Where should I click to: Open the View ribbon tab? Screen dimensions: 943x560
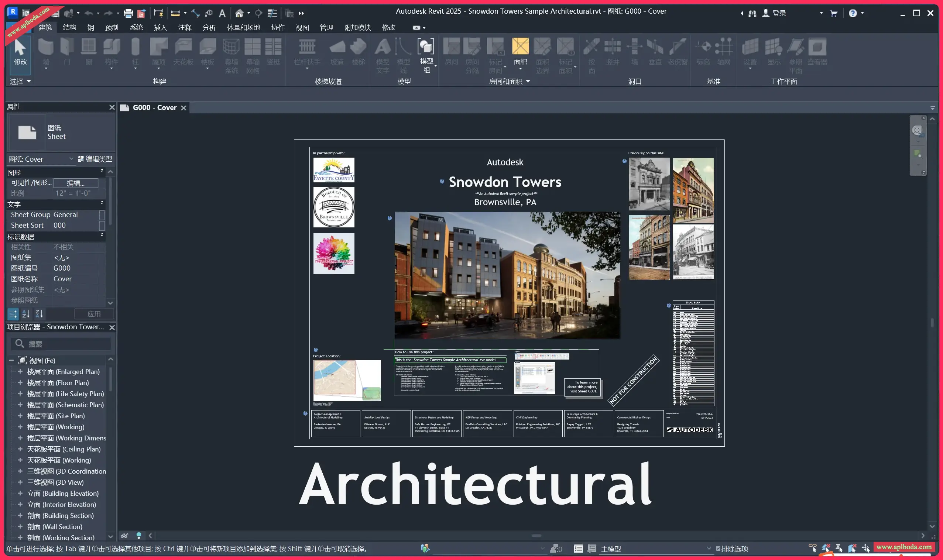pyautogui.click(x=302, y=28)
